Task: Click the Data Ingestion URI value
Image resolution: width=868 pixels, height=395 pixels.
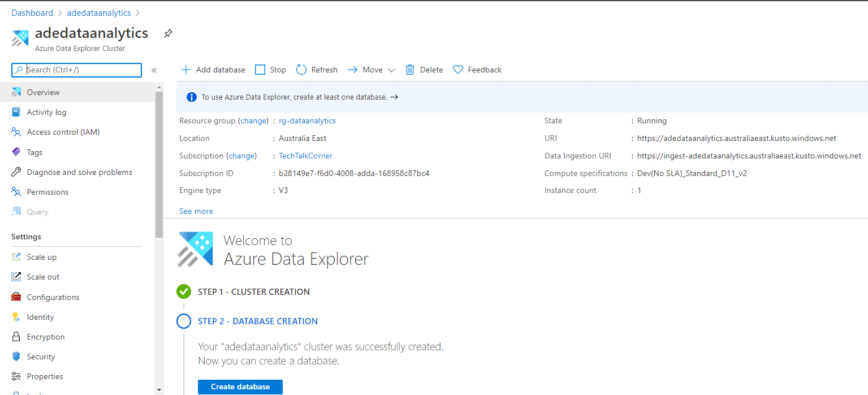Action: pyautogui.click(x=749, y=156)
